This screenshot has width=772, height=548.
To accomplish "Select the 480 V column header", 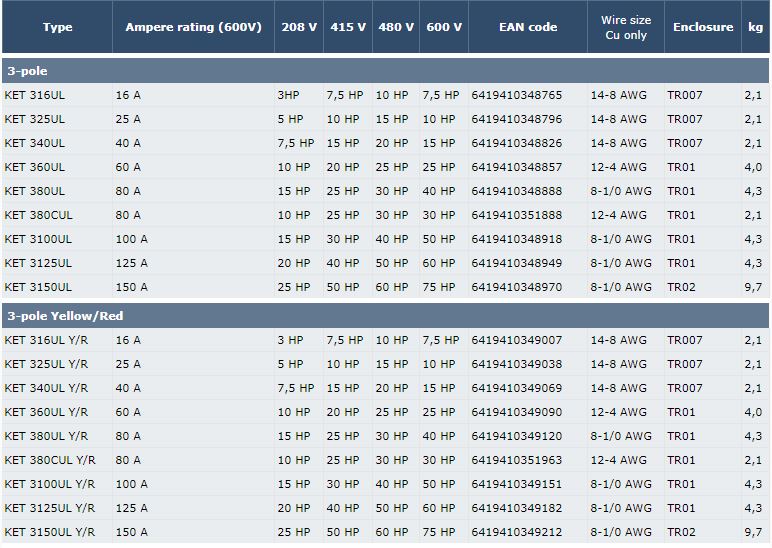I will click(396, 27).
